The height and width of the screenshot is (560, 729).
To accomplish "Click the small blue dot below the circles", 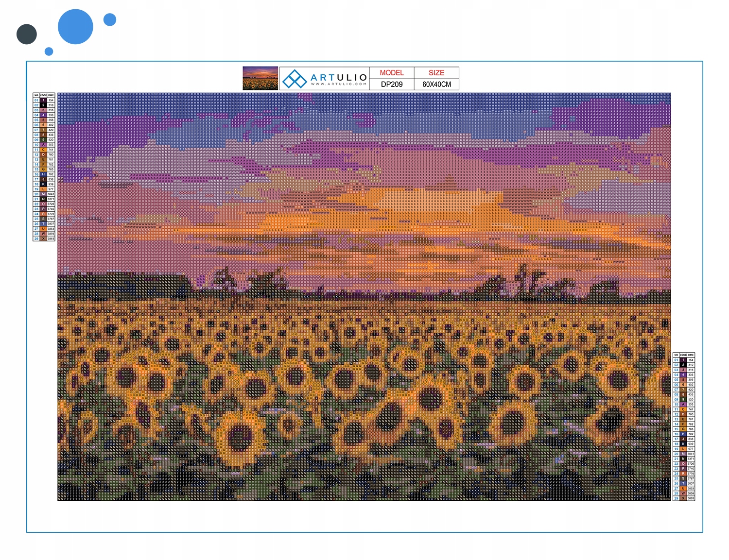I will 49,51.
